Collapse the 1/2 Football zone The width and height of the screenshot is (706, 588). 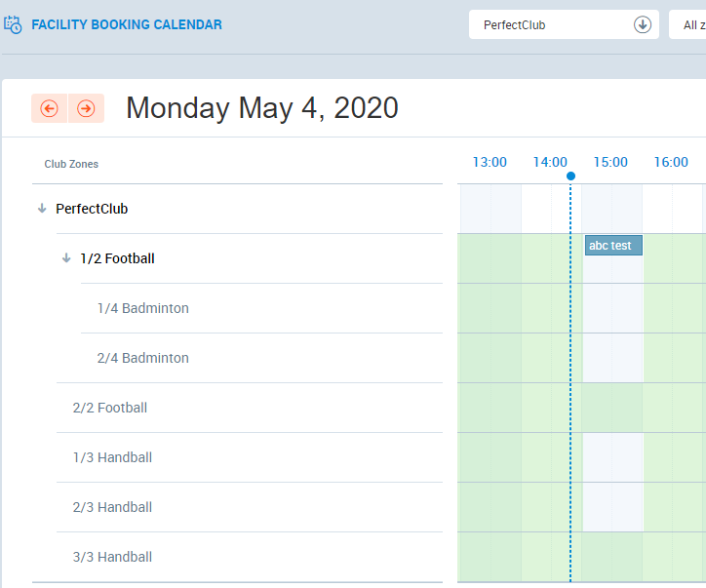[66, 258]
